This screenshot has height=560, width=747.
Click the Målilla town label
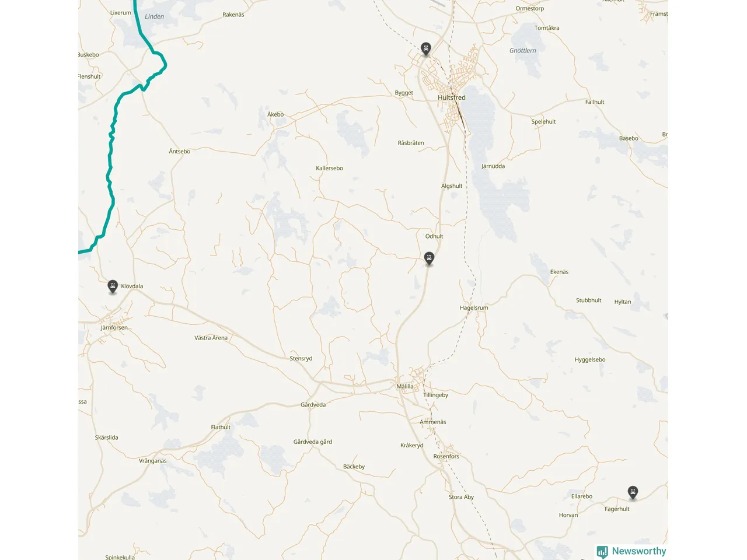405,386
